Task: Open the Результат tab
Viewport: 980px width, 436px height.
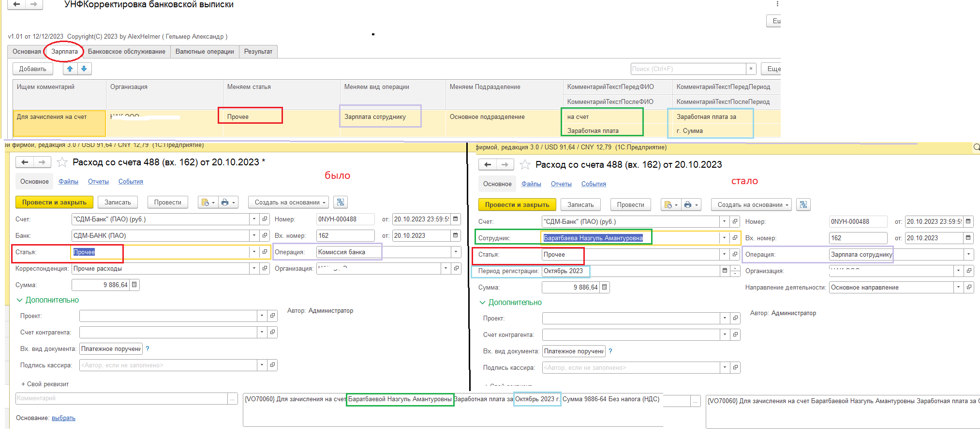Action: click(258, 52)
